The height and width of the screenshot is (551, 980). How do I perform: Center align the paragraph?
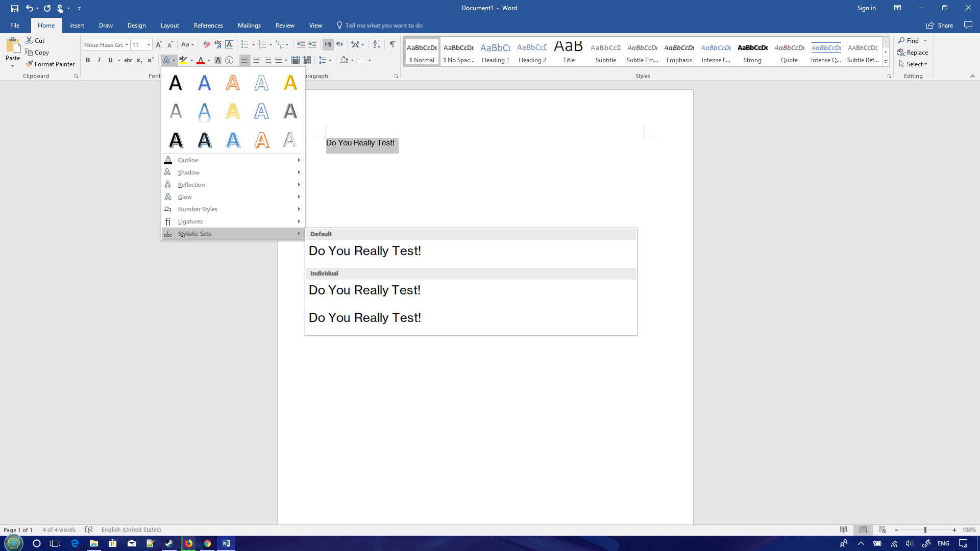pyautogui.click(x=256, y=60)
